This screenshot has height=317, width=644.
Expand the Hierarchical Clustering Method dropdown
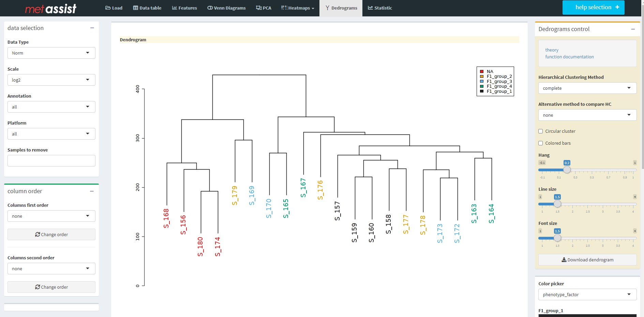(x=587, y=88)
